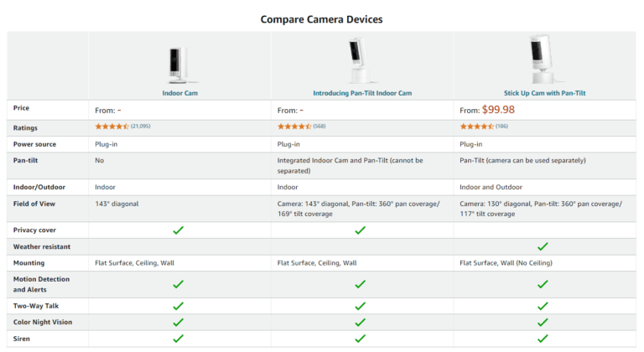Click Indoor Cam motion detection checkmark
Image resolution: width=644 pixels, height=352 pixels.
click(x=178, y=284)
